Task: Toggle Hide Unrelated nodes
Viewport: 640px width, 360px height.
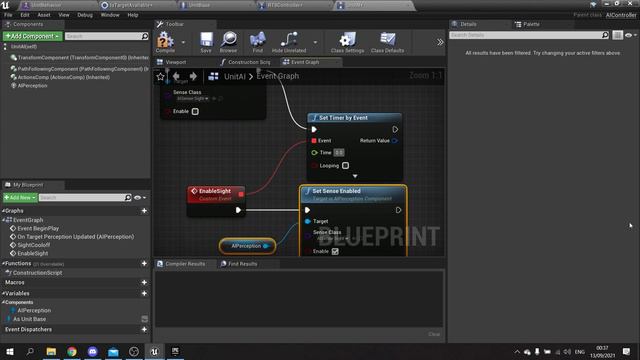Action: click(289, 42)
